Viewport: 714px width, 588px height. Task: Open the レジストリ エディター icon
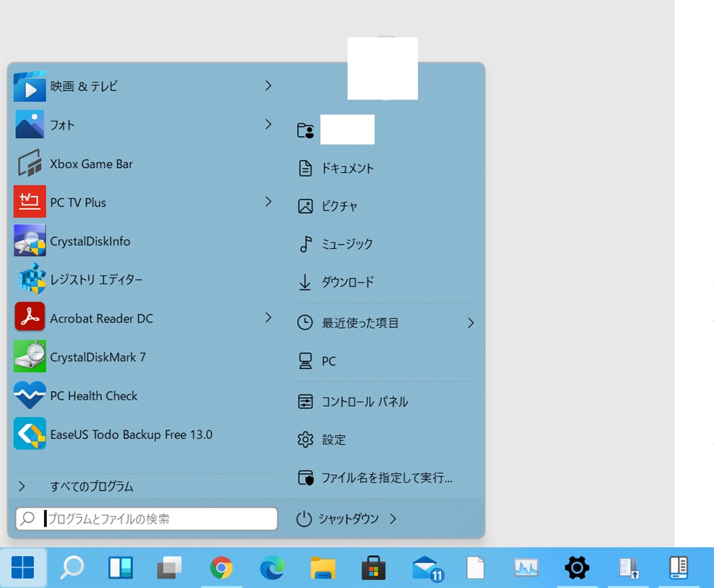click(x=31, y=279)
